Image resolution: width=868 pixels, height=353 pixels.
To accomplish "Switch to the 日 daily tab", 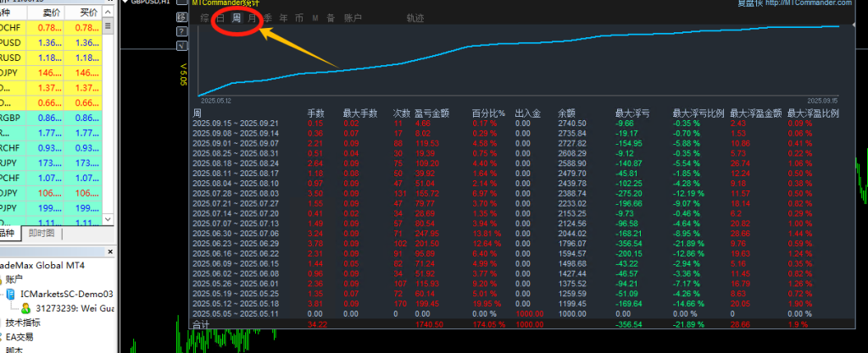I will pyautogui.click(x=220, y=19).
